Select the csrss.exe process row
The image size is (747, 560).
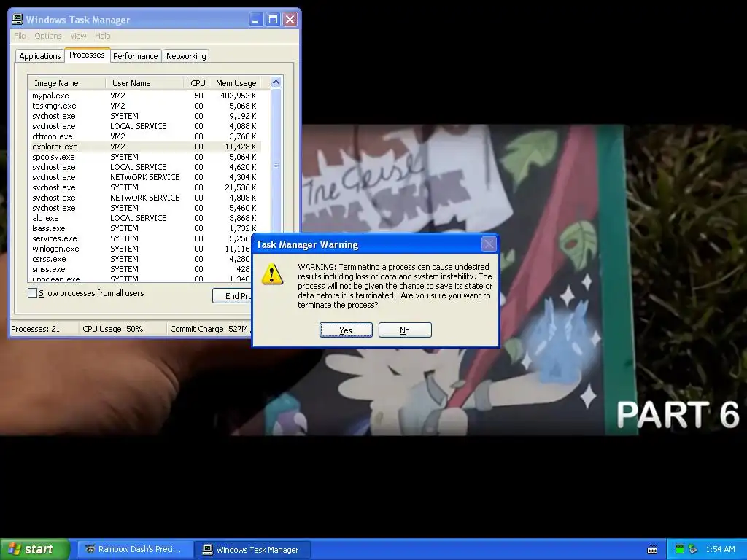click(x=141, y=259)
